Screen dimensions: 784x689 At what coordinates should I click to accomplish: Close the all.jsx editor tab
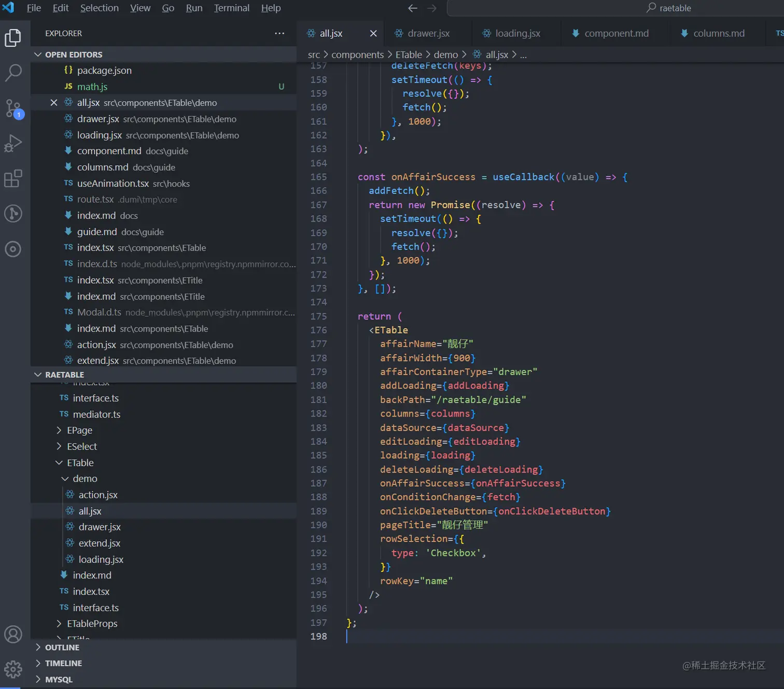tap(373, 33)
